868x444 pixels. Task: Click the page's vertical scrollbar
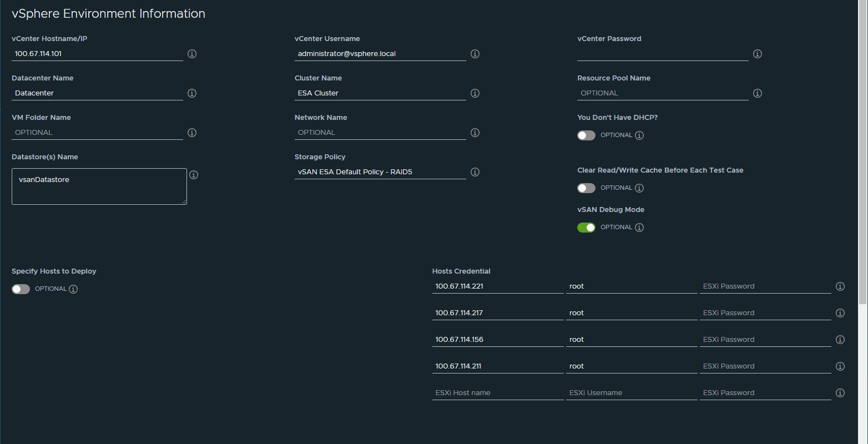[863, 153]
